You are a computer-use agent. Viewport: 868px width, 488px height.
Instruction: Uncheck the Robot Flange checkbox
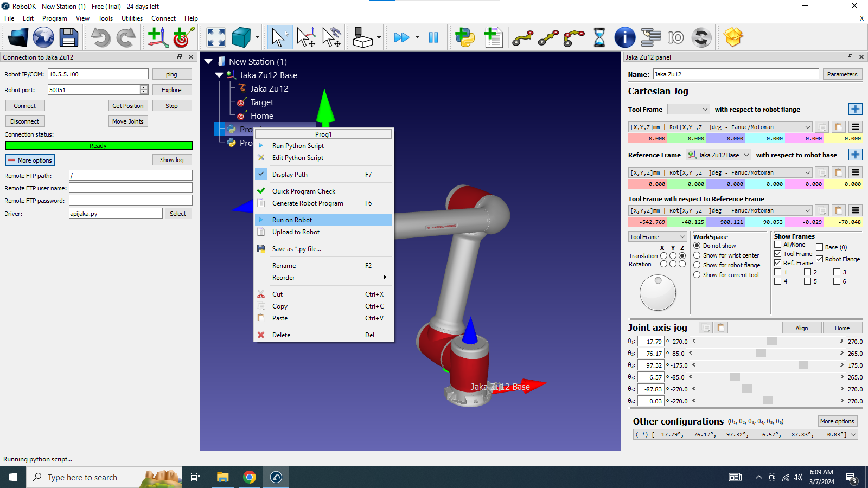(820, 259)
